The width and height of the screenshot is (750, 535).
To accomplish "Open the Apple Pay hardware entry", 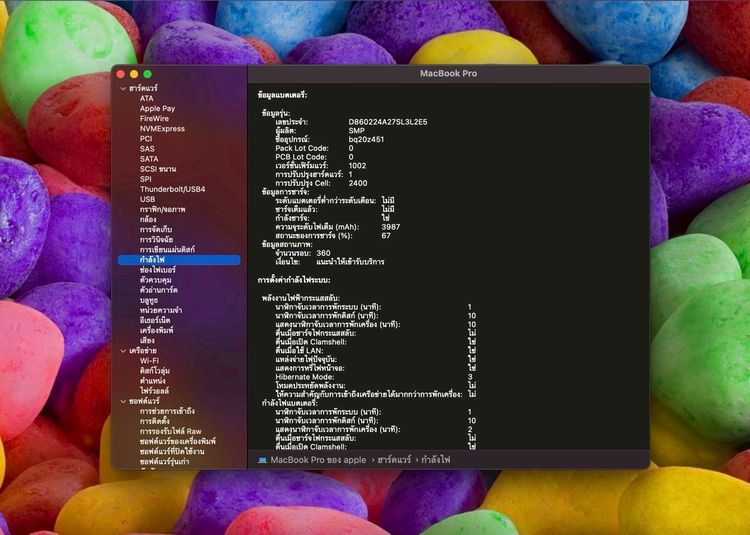I will pos(157,109).
